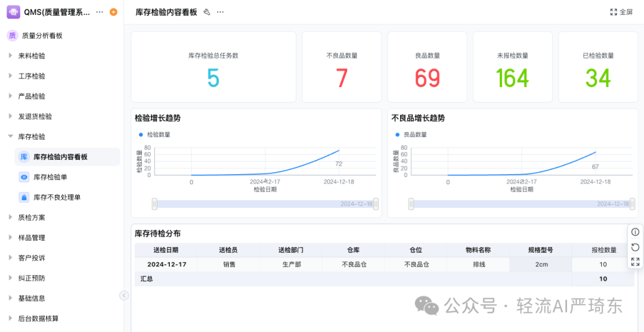The width and height of the screenshot is (644, 332).
Task: Click the orange plus add button
Action: 114,13
